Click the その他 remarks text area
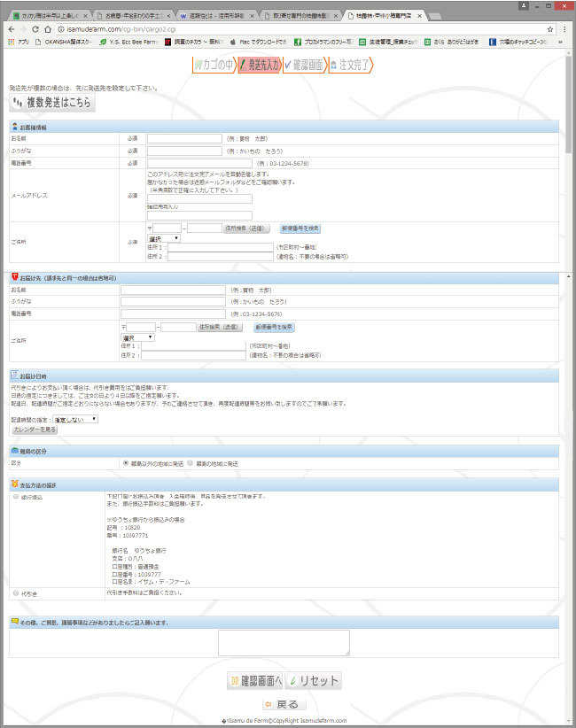This screenshot has height=728, width=576. pos(284,643)
